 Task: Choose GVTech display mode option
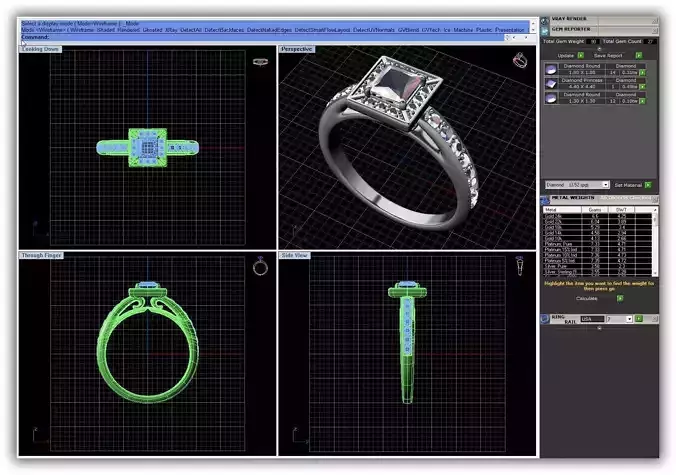coord(431,30)
